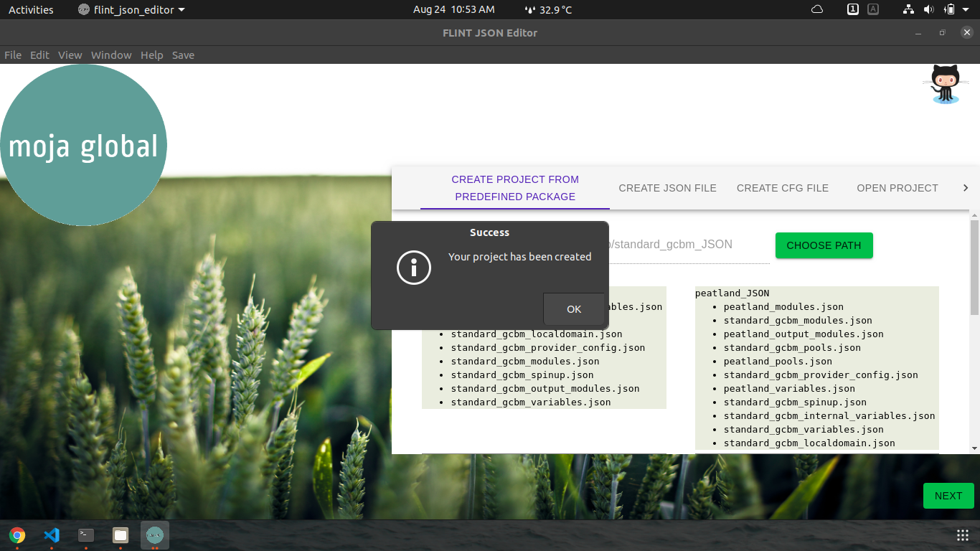This screenshot has height=551, width=980.
Task: Open Visual Studio Code from the dock
Action: click(52, 534)
